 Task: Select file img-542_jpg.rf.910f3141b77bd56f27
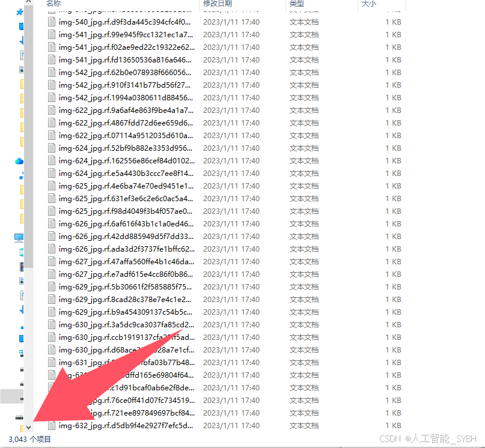coord(124,85)
